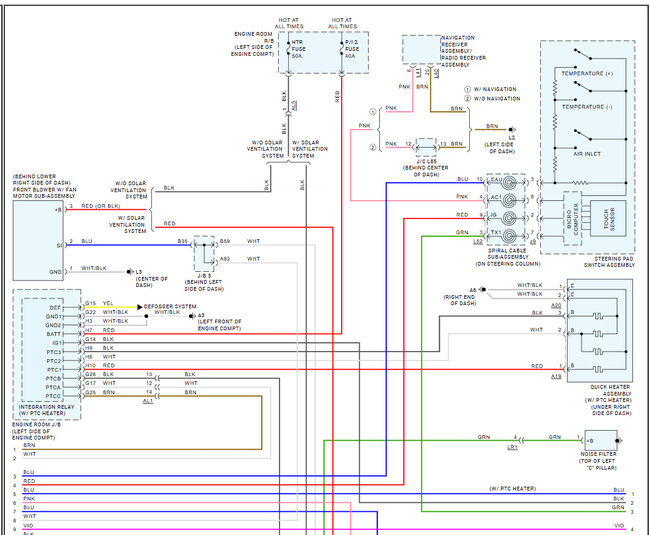Click the TX1 terminal in spiral cable
This screenshot has width=650, height=535.
tap(496, 232)
